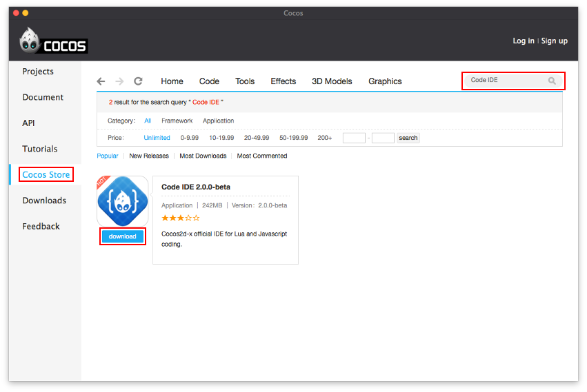This screenshot has height=392, width=587.
Task: Click the magnifier search icon
Action: coord(552,81)
